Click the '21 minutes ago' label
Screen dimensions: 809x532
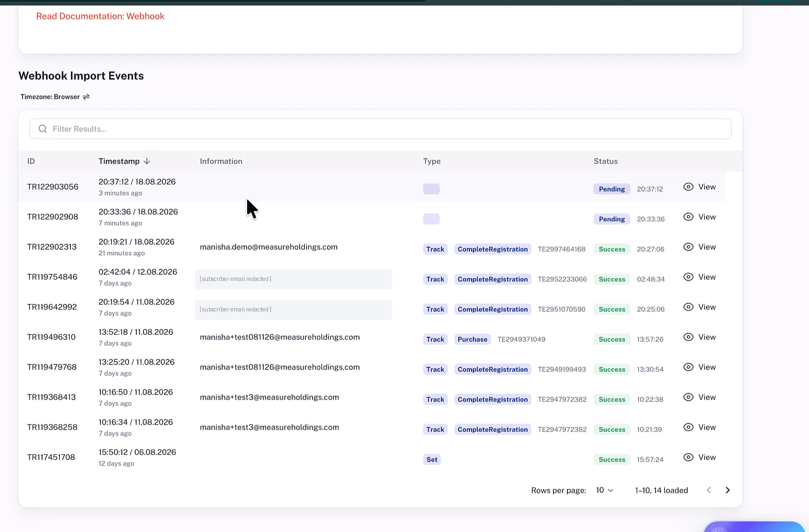tap(121, 253)
